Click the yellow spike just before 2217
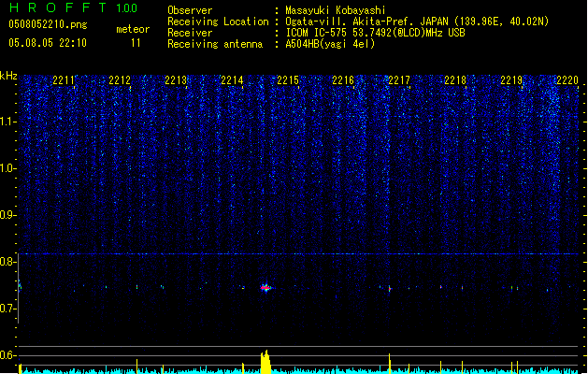Image resolution: width=588 pixels, height=374 pixels. click(x=390, y=364)
